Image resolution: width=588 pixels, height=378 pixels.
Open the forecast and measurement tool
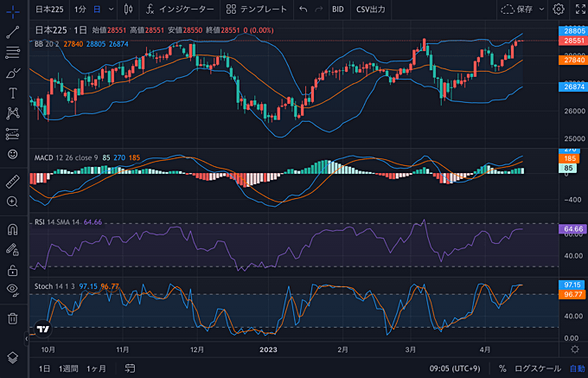click(13, 133)
